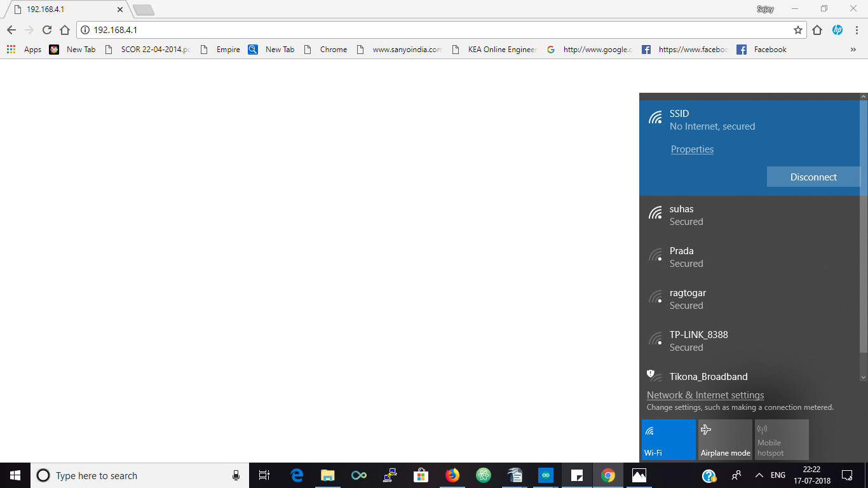Click the address bar showing 192.168.4.1

(442, 30)
